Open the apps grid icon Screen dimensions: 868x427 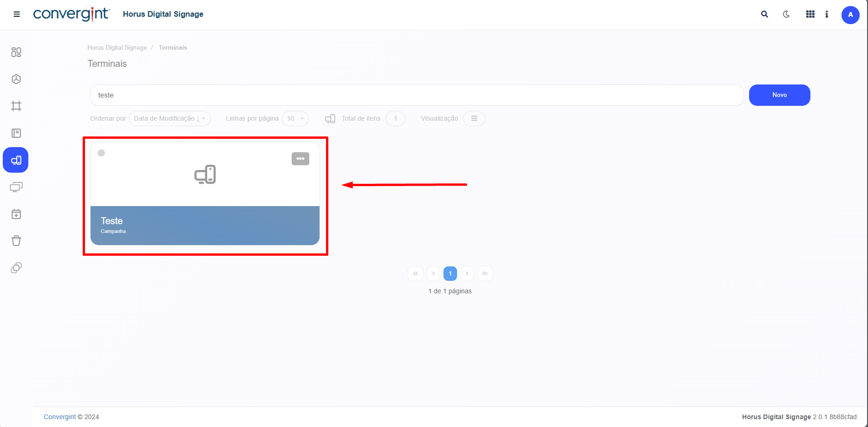point(810,14)
